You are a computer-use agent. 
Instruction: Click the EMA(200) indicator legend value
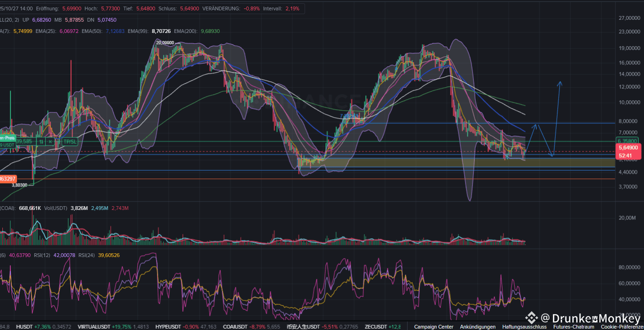coord(210,31)
